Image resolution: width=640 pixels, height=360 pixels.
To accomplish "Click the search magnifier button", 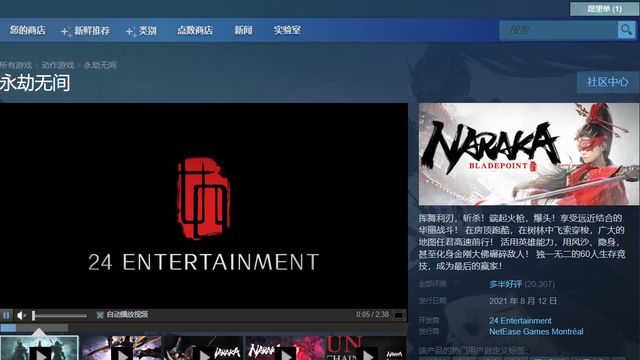I will coord(626,30).
